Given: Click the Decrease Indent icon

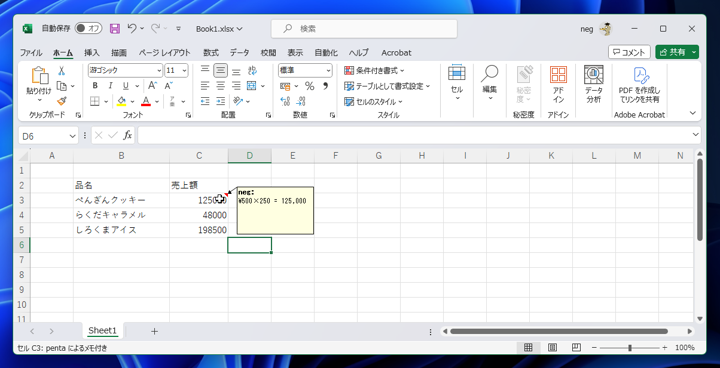Looking at the screenshot, I should coord(205,101).
